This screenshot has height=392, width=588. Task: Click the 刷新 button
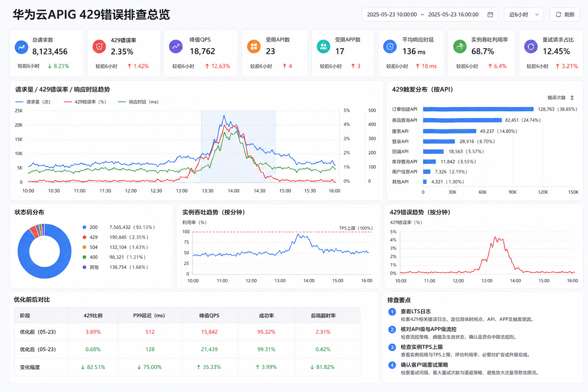[x=565, y=15]
